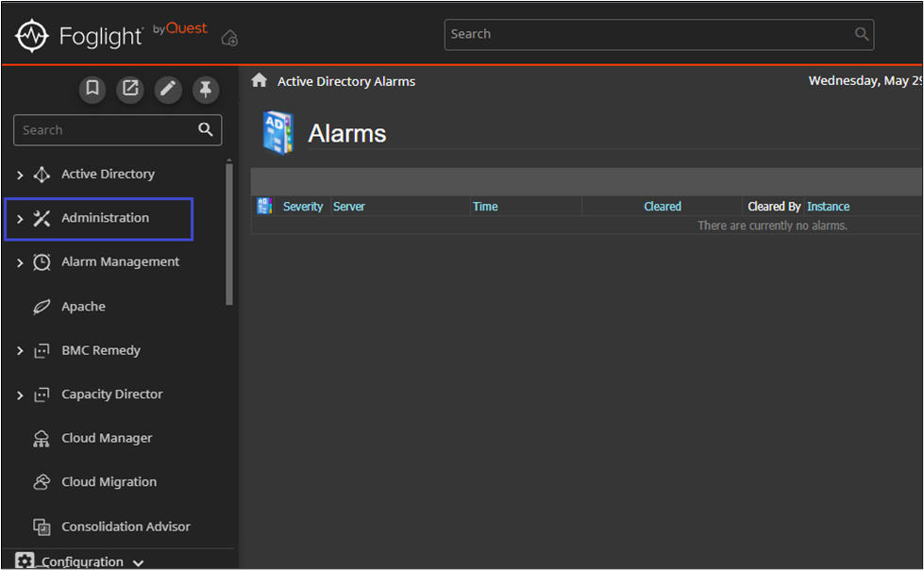Click the cloud icon beside Quest logo
924x570 pixels.
tap(229, 38)
